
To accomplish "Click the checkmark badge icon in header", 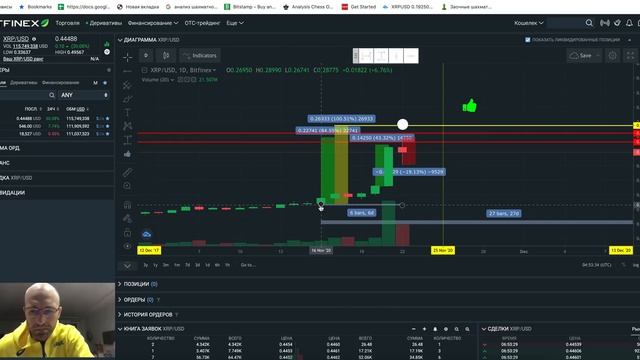I will pos(617,23).
